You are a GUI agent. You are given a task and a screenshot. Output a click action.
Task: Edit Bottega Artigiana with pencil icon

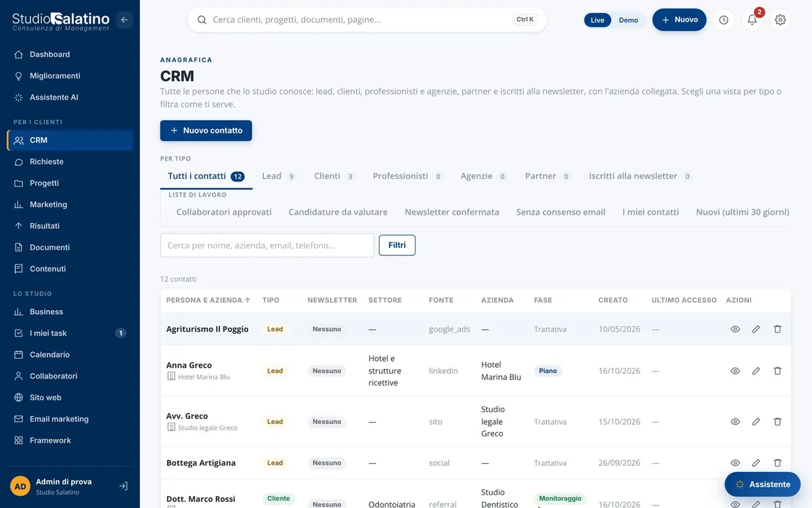point(756,463)
